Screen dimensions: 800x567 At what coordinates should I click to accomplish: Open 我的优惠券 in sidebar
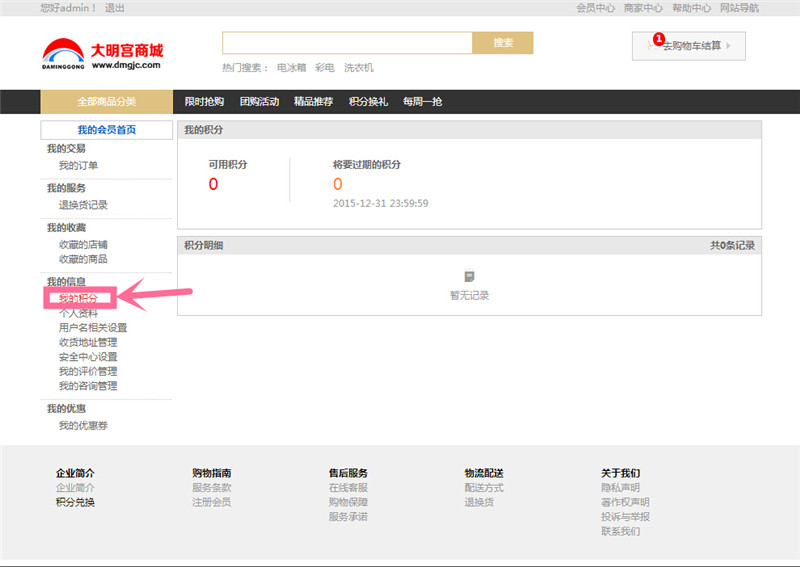click(83, 425)
